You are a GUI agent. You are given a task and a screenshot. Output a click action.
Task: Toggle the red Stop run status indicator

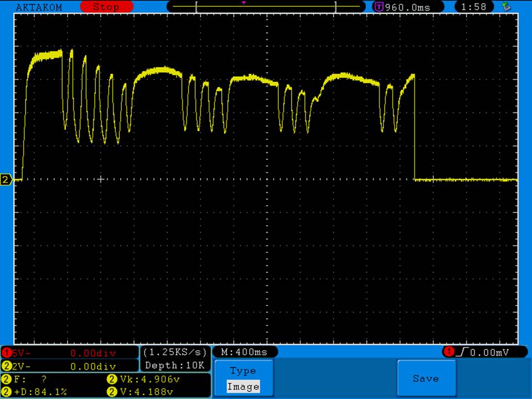click(x=106, y=7)
